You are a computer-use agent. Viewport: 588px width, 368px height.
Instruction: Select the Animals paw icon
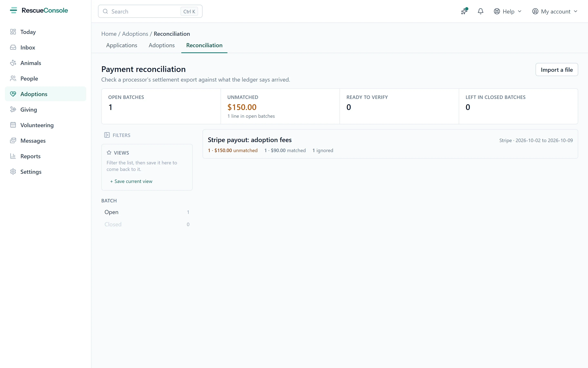[13, 63]
